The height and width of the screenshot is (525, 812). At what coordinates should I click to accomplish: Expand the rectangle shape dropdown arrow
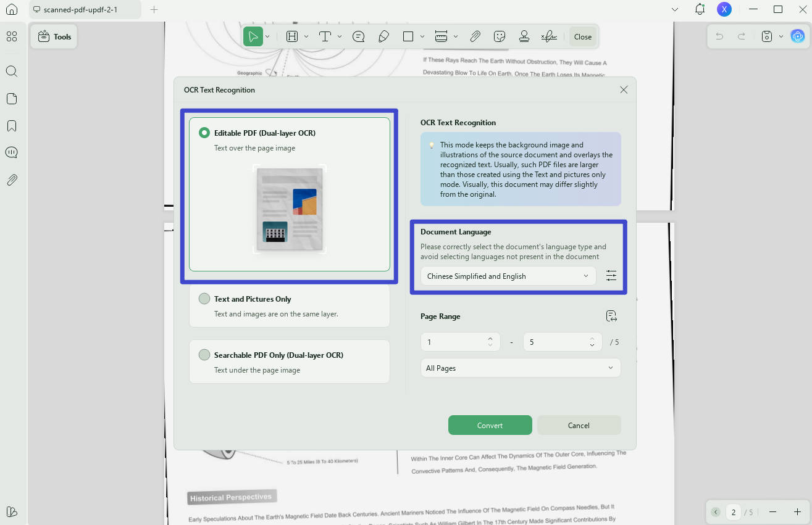(x=422, y=36)
